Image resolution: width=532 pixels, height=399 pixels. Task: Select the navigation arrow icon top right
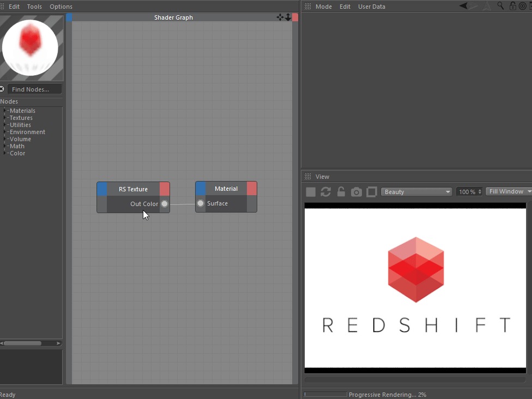click(x=463, y=6)
